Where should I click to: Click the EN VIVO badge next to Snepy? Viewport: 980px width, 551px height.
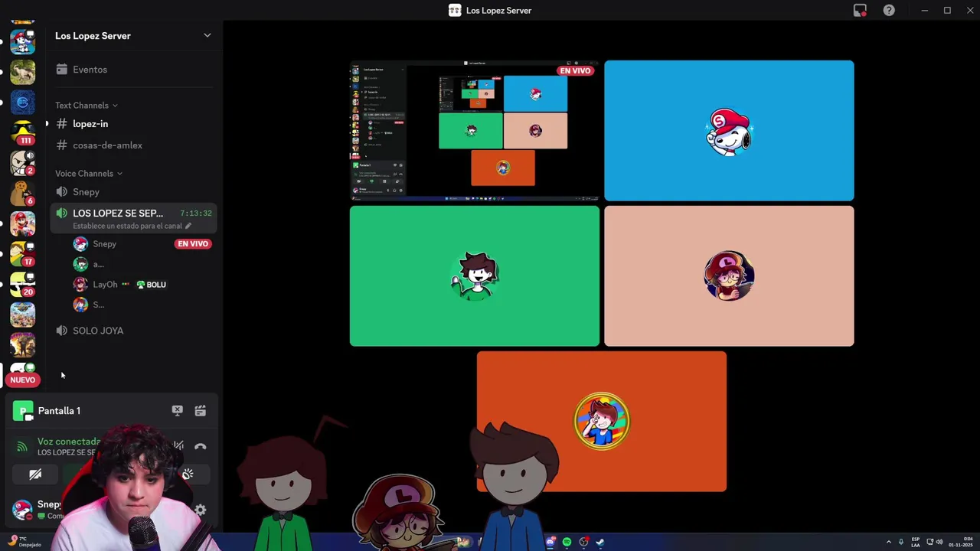click(192, 244)
